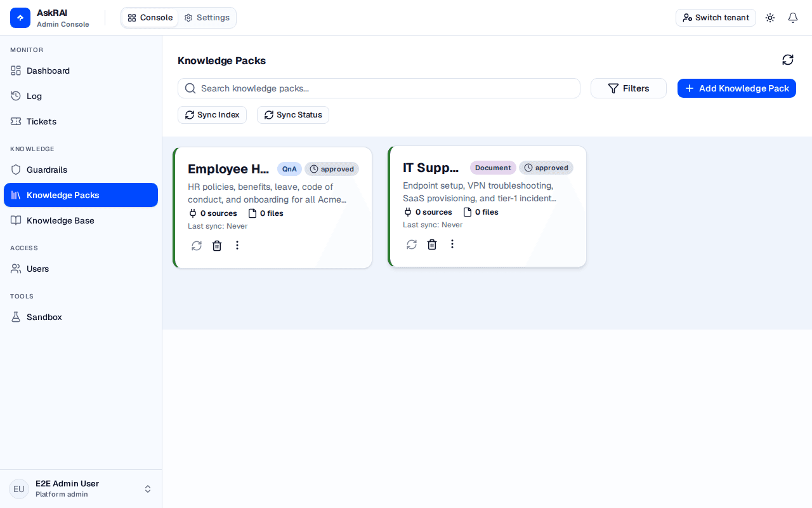
Task: Click the Employee Handbook sources plug icon
Action: tap(193, 213)
